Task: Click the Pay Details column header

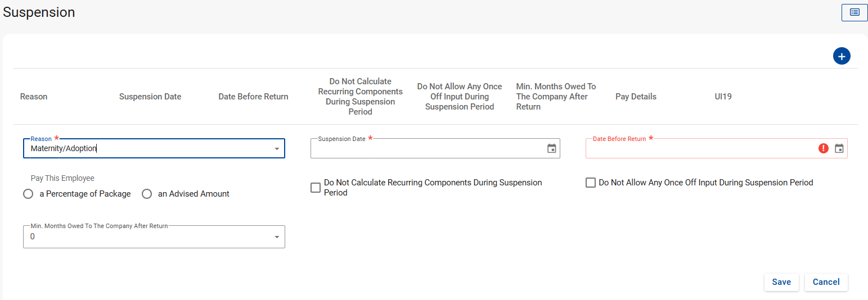Action: click(x=636, y=97)
